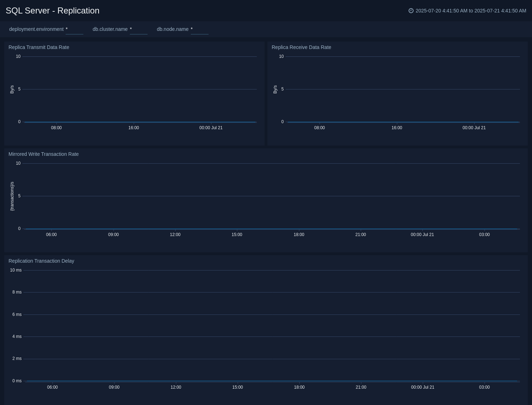
Task: Click 00:00 Jul 21 tick on Replica Receive chart
Action: (x=474, y=128)
